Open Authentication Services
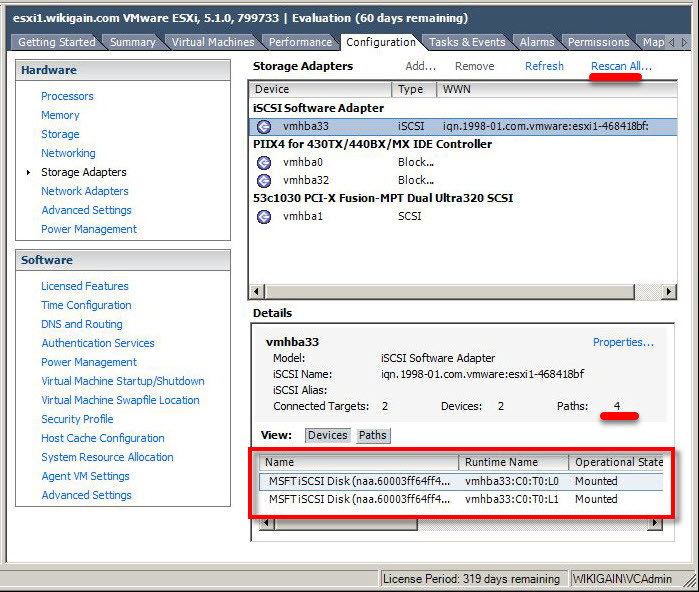 click(x=98, y=343)
